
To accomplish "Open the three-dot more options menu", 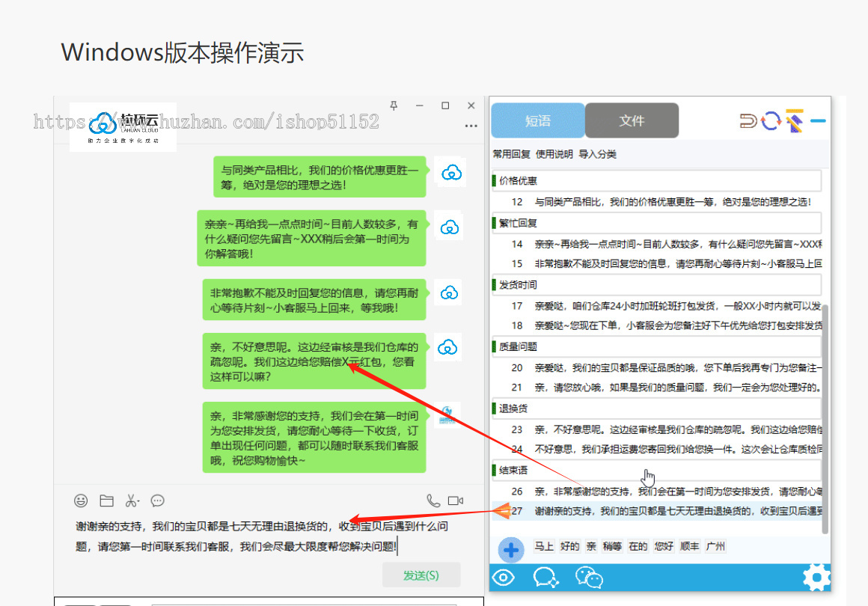I will pos(471,126).
